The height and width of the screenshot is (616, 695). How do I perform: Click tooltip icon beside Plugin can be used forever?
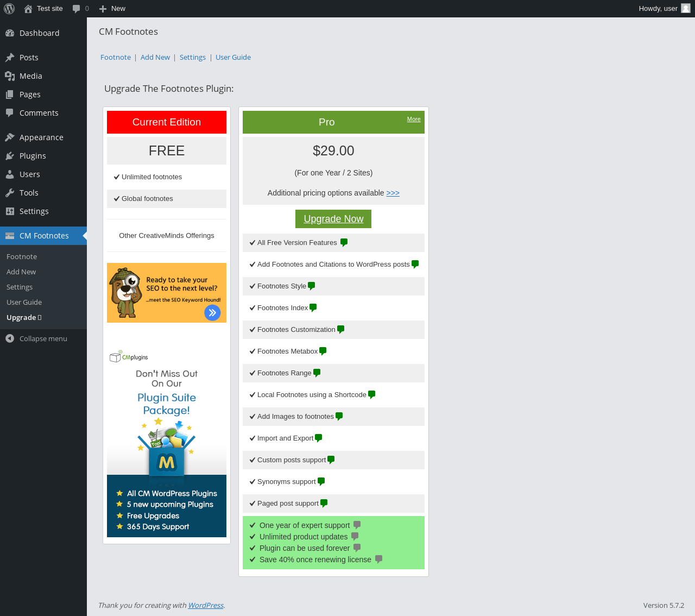click(x=357, y=548)
